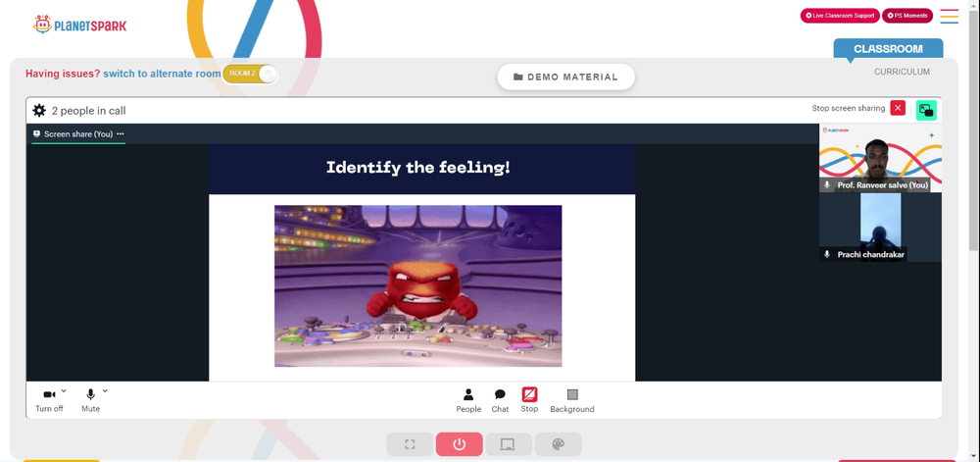Open the color palette button

(559, 444)
